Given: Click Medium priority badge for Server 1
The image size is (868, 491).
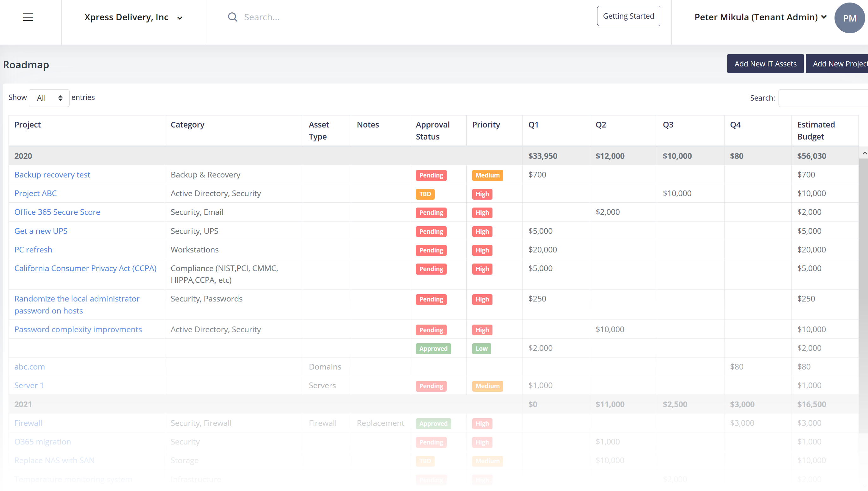Looking at the screenshot, I should (x=487, y=386).
